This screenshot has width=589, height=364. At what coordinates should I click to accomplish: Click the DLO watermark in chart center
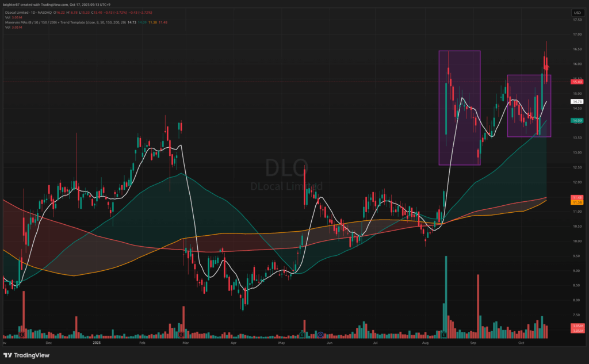click(x=286, y=168)
